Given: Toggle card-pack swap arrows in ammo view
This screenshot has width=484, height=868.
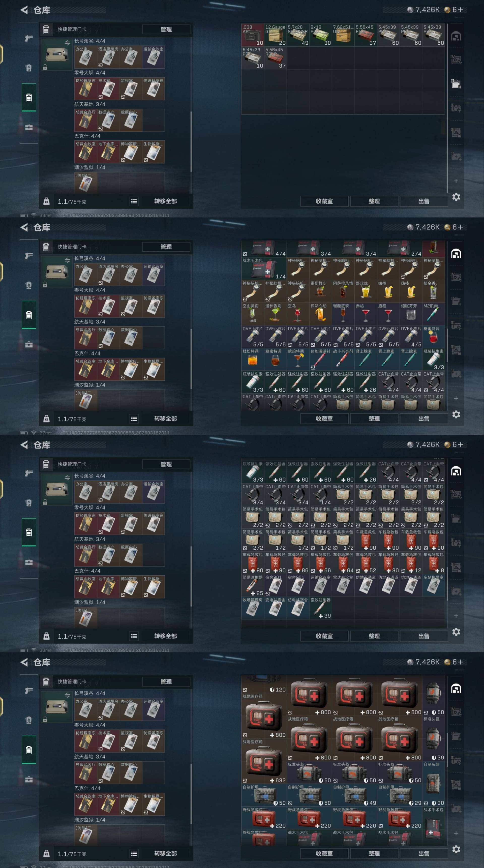Looking at the screenshot, I should [67, 43].
